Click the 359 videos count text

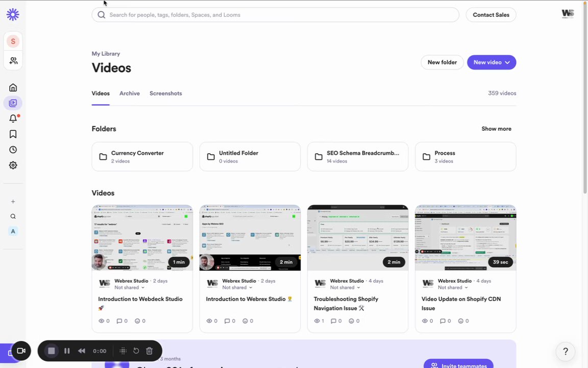point(502,93)
